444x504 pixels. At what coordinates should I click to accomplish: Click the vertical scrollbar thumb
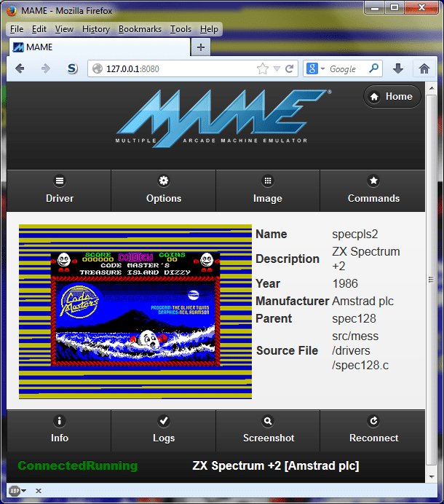(x=432, y=280)
